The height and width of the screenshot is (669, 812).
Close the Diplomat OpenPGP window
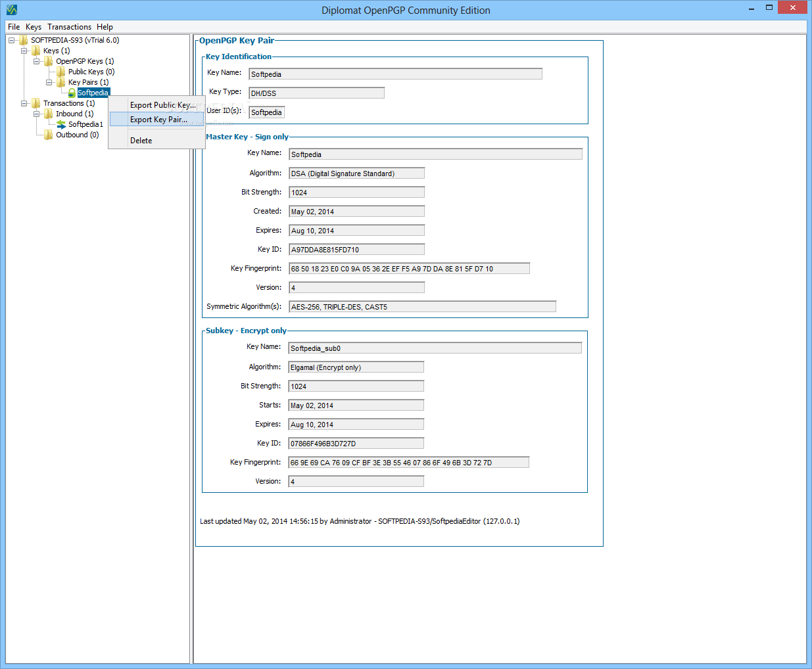tap(793, 8)
